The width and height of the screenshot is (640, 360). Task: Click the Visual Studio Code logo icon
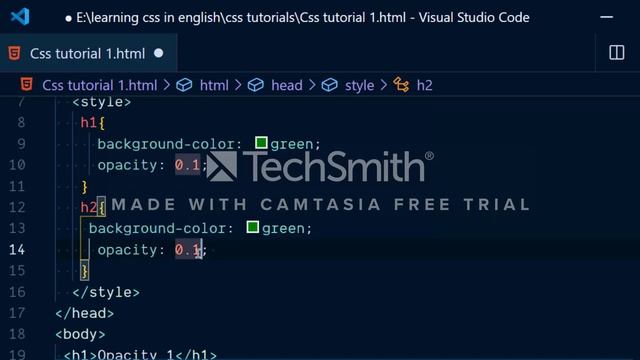tap(20, 17)
